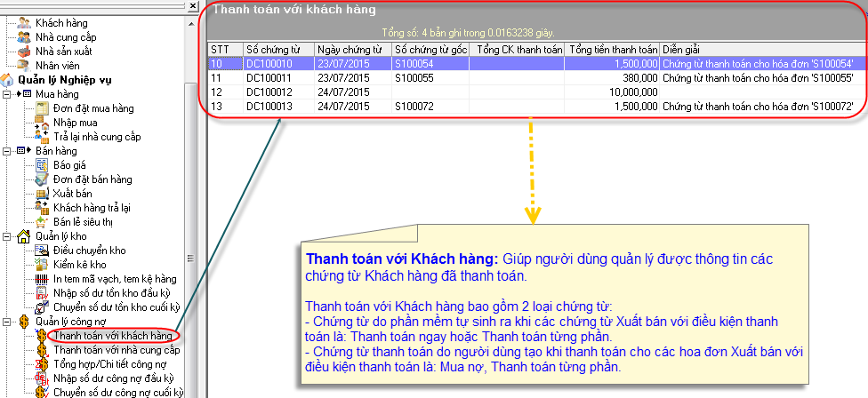Sort by Ngày chứng từ column header
This screenshot has width=868, height=398.
pos(353,49)
